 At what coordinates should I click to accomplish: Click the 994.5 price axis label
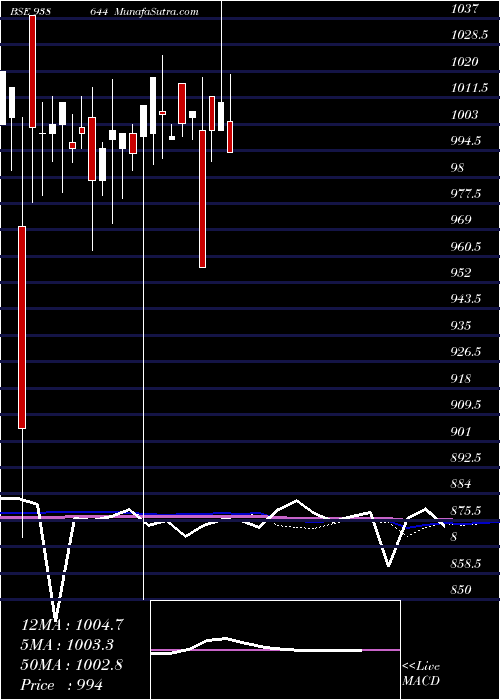(467, 141)
